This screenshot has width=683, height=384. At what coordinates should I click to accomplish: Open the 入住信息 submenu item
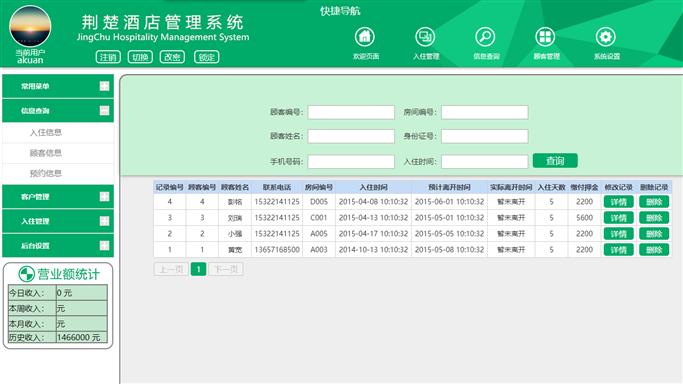(x=46, y=133)
